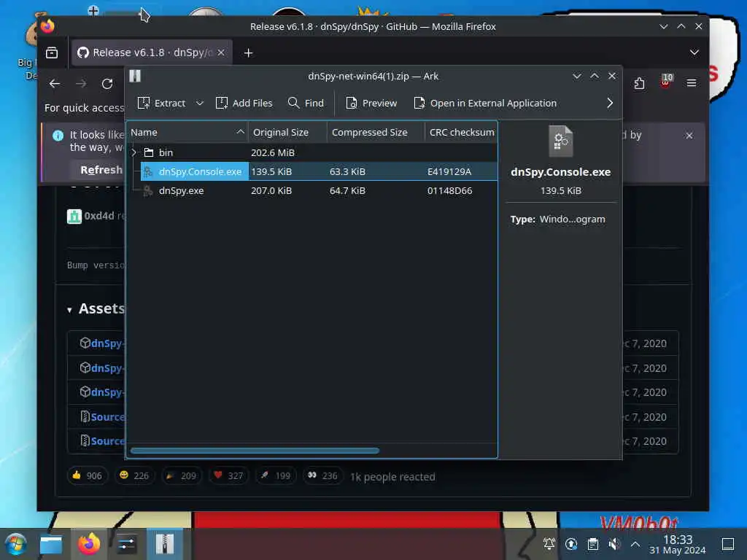Open system settings taskbar icon
The height and width of the screenshot is (560, 747).
point(127,544)
